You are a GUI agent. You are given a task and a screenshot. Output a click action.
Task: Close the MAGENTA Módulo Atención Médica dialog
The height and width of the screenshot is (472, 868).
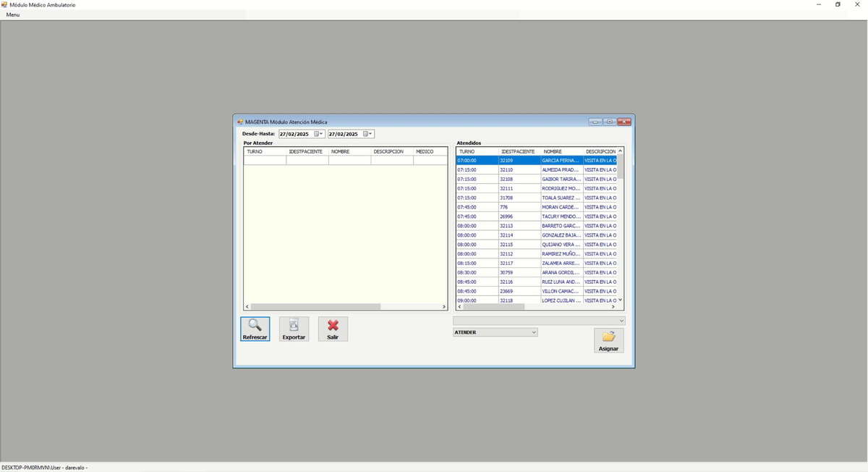(x=624, y=122)
